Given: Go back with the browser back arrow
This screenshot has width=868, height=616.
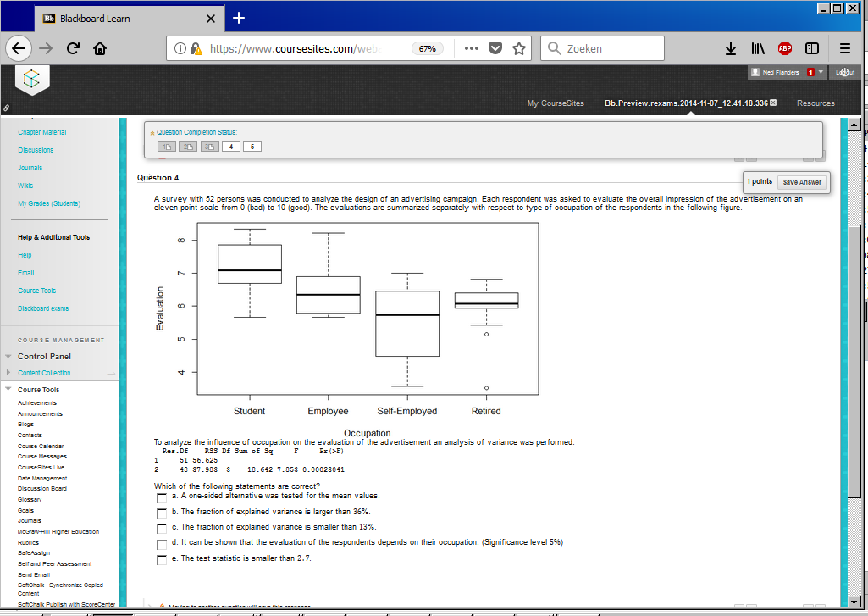Looking at the screenshot, I should point(19,49).
